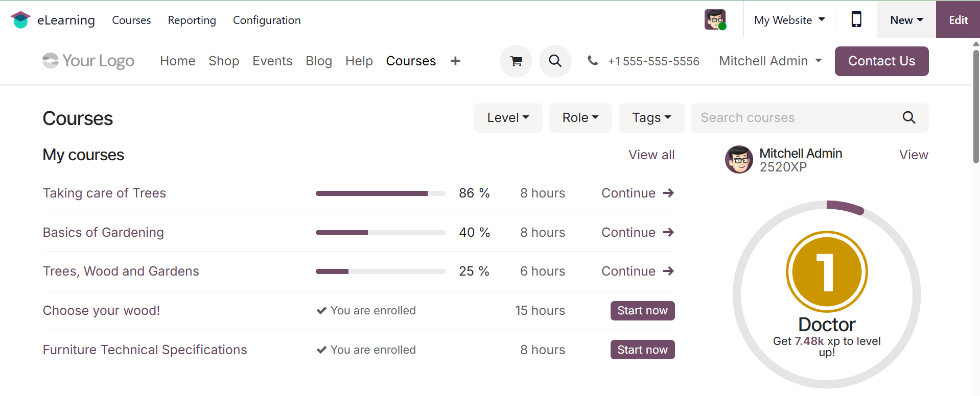Viewport: 980px width, 396px height.
Task: Click the Basics of Gardening progress bar
Action: [381, 233]
